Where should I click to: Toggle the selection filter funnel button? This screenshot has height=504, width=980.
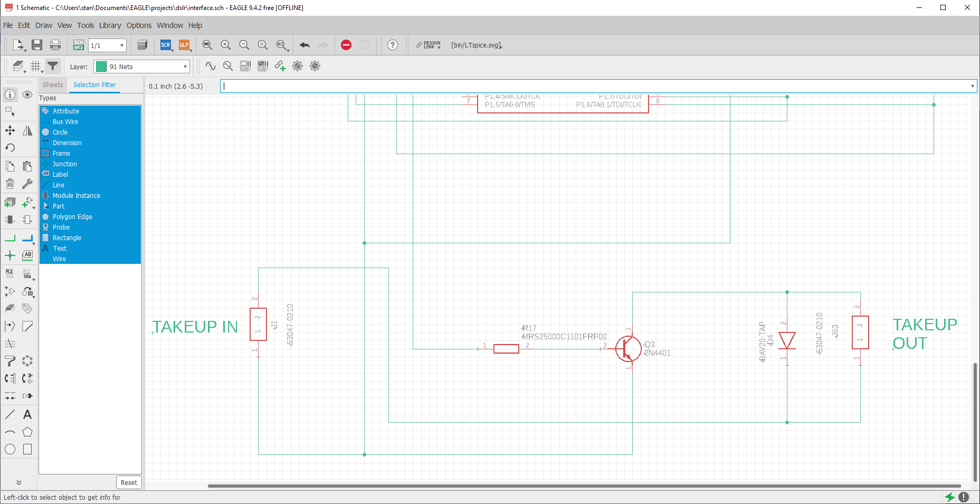pos(53,66)
